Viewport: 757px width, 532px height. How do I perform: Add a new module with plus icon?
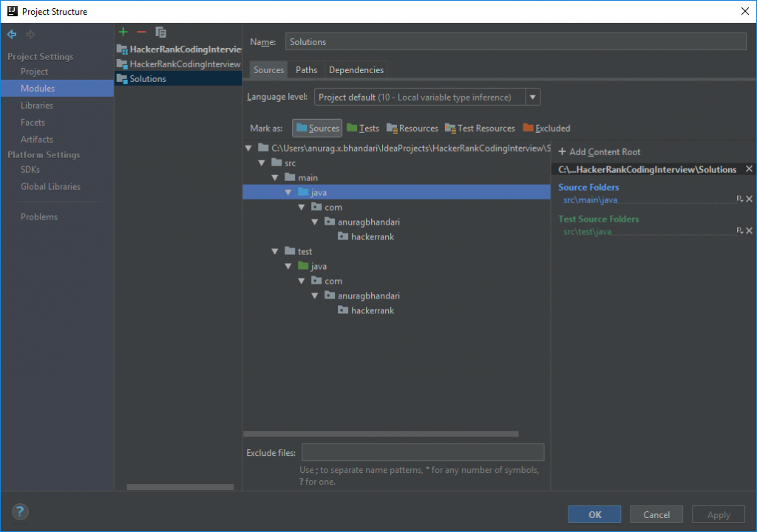(x=123, y=33)
